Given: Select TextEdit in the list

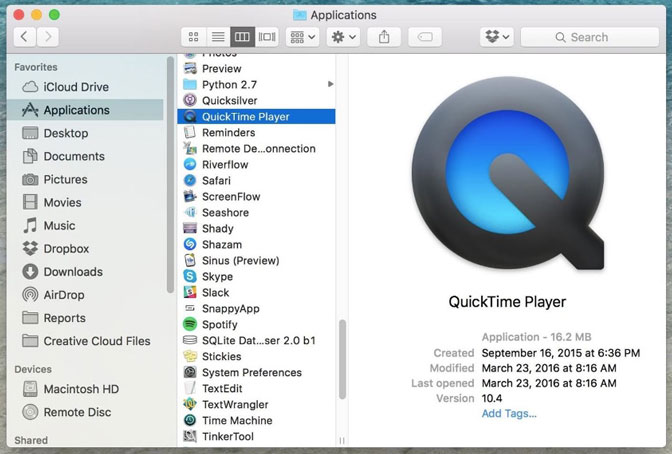Looking at the screenshot, I should click(x=256, y=388).
